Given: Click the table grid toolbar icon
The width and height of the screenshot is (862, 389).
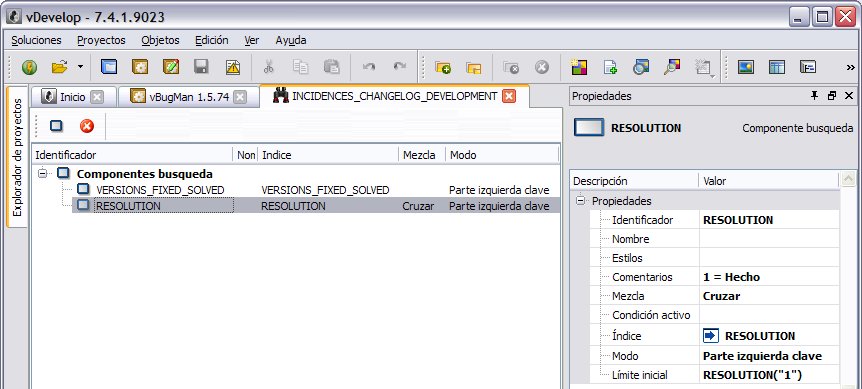Looking at the screenshot, I should point(777,67).
